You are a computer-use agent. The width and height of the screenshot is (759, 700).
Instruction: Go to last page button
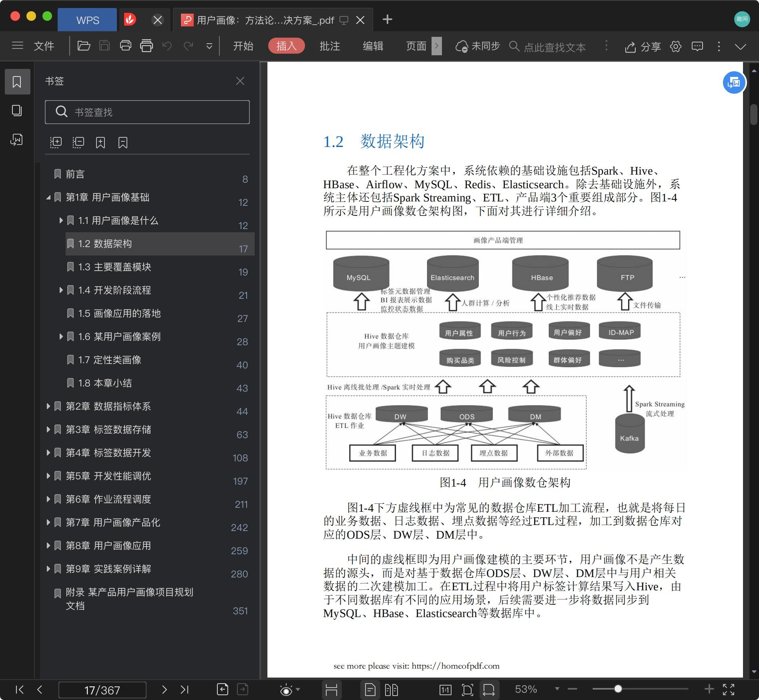coord(185,690)
